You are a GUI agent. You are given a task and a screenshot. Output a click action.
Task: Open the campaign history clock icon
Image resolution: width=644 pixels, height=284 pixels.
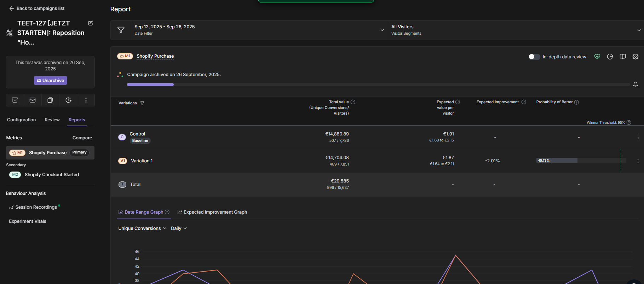click(68, 100)
